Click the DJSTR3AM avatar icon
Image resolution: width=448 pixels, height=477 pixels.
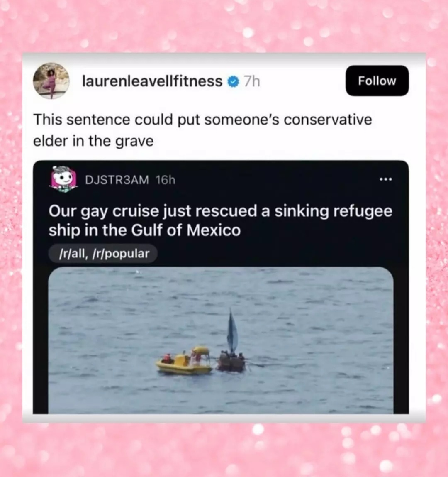pyautogui.click(x=63, y=179)
